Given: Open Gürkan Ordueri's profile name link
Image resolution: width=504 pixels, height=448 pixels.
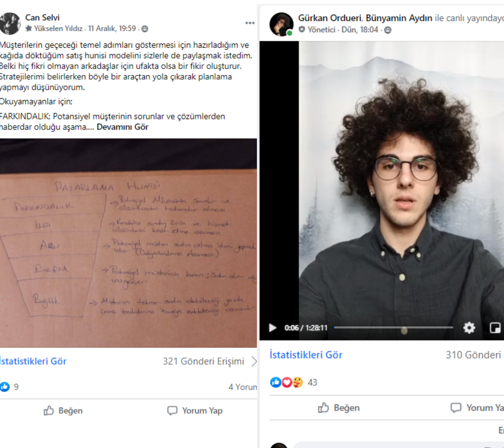Looking at the screenshot, I should (330, 18).
